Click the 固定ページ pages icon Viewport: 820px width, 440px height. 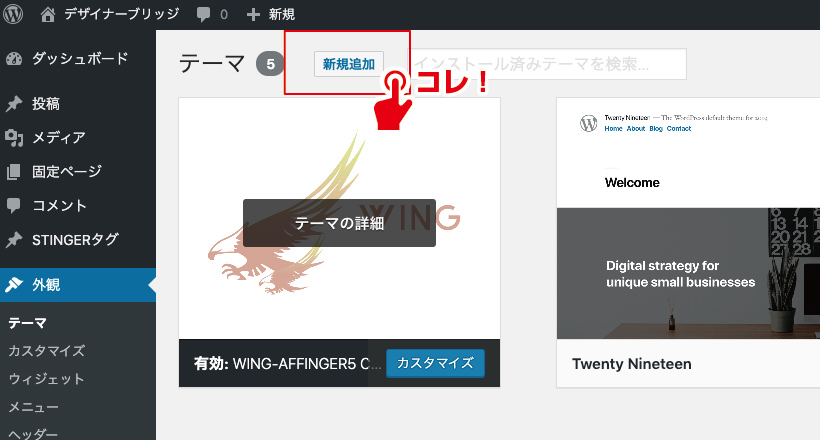[x=14, y=172]
